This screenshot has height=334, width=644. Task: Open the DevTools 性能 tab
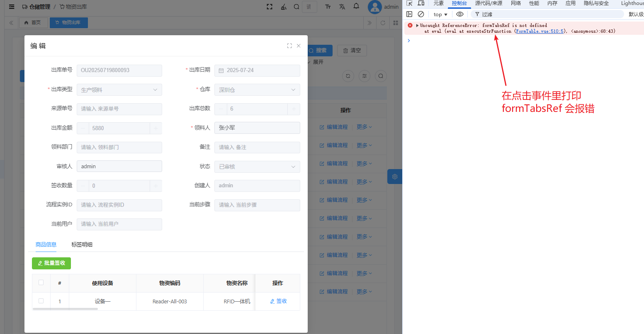click(x=534, y=3)
